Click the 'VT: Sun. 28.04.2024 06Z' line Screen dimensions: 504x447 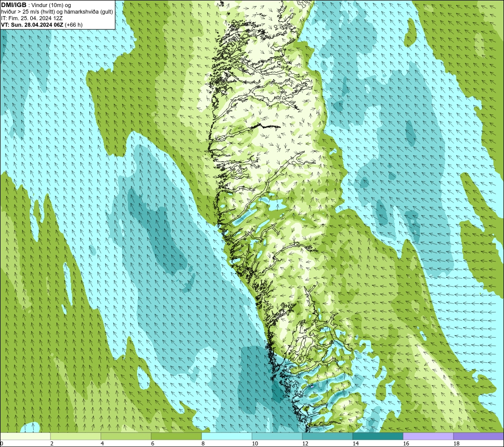42,25
